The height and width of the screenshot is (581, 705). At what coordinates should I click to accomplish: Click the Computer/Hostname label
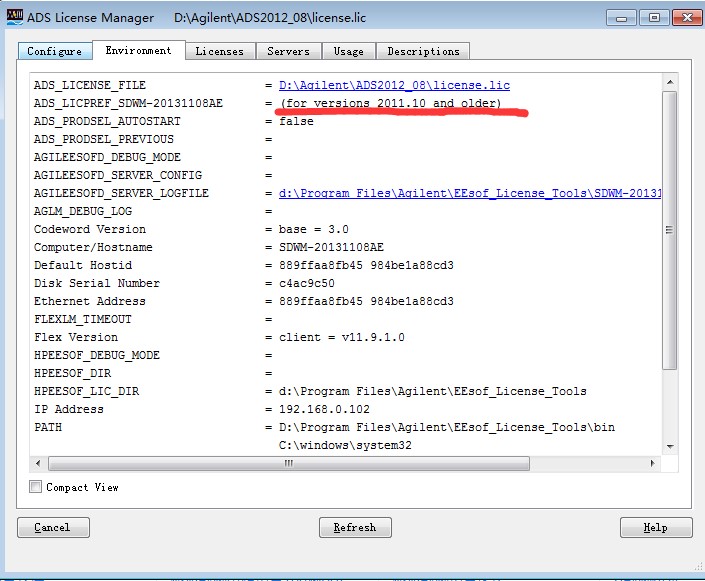coord(93,247)
